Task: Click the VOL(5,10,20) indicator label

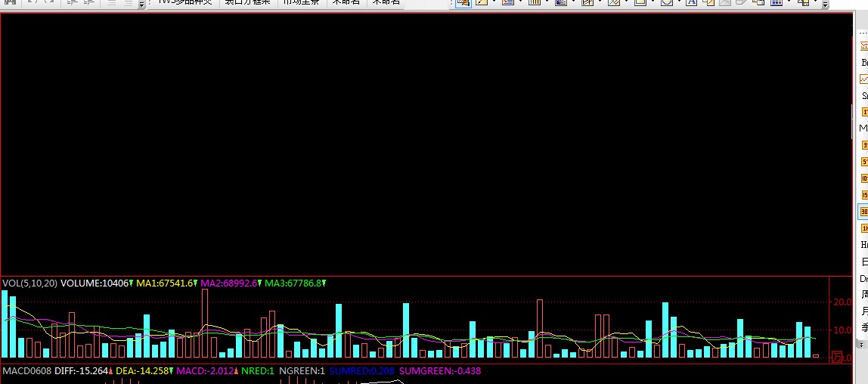Action: pos(30,283)
